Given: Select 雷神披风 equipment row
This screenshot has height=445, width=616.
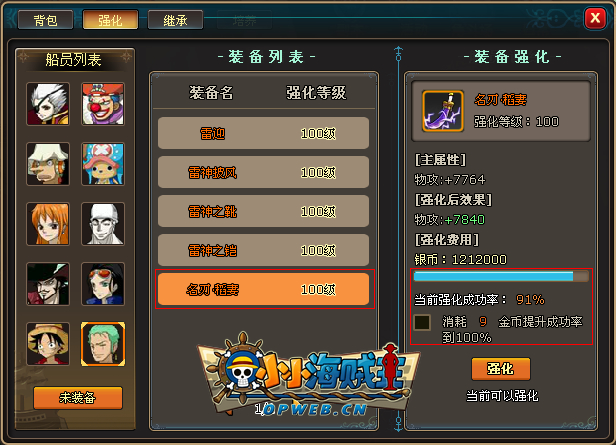Looking at the screenshot, I should [263, 172].
